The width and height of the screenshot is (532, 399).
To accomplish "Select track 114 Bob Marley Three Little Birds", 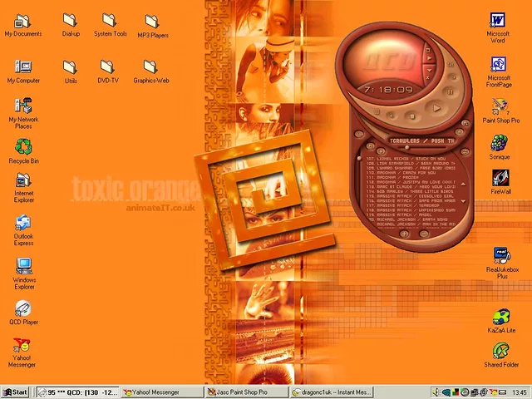I will (410, 191).
